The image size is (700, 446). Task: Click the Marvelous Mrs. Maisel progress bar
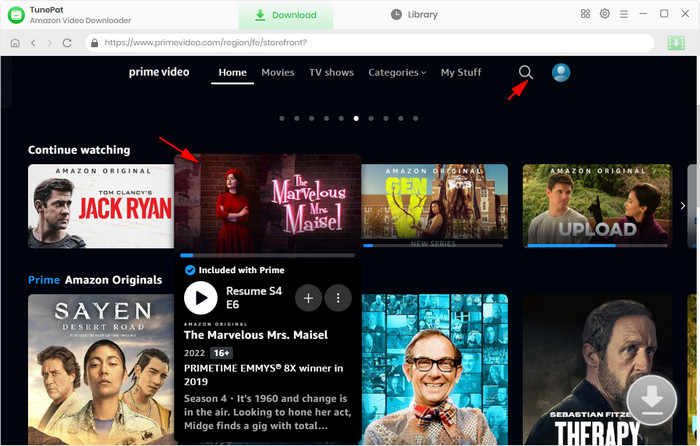click(267, 255)
